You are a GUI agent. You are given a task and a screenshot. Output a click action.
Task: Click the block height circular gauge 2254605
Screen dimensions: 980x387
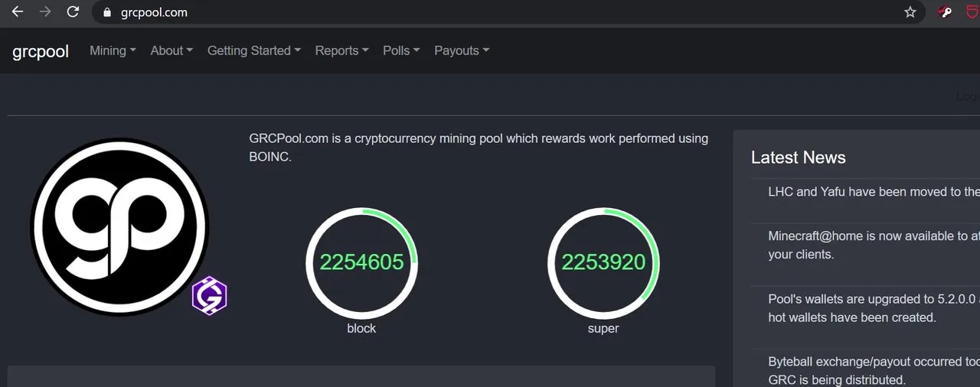pyautogui.click(x=361, y=263)
